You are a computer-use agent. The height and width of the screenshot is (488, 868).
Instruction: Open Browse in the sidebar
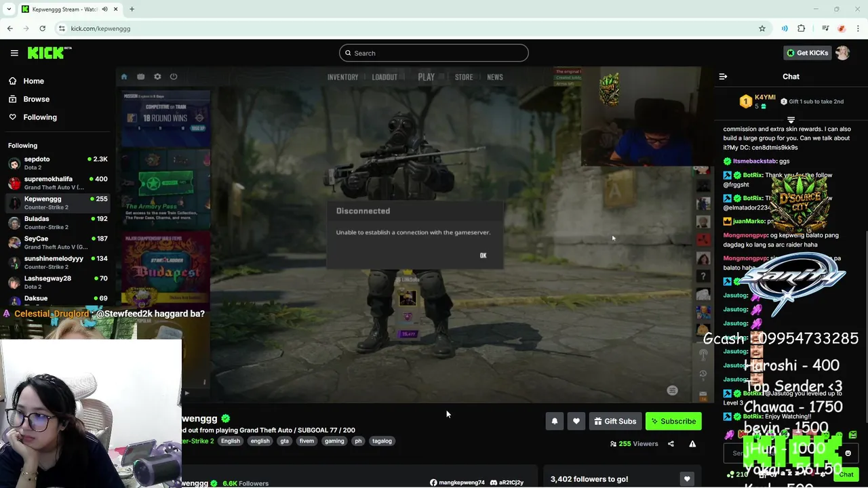tap(36, 99)
